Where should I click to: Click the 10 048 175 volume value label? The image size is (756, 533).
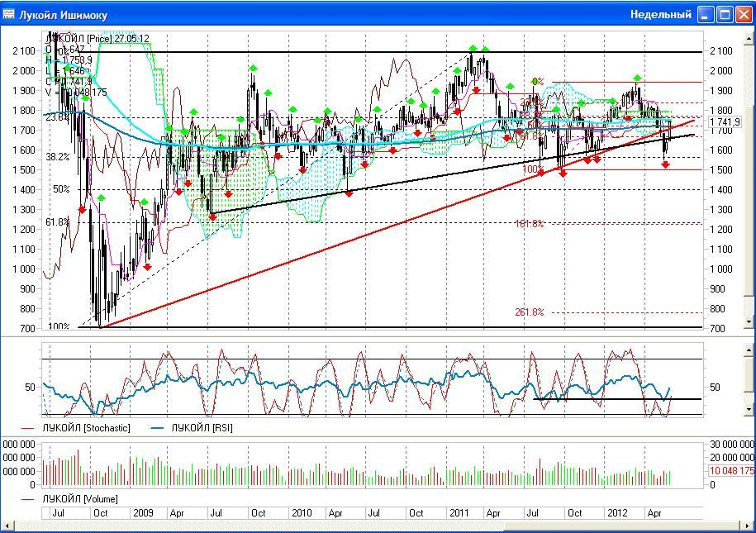[x=731, y=471]
